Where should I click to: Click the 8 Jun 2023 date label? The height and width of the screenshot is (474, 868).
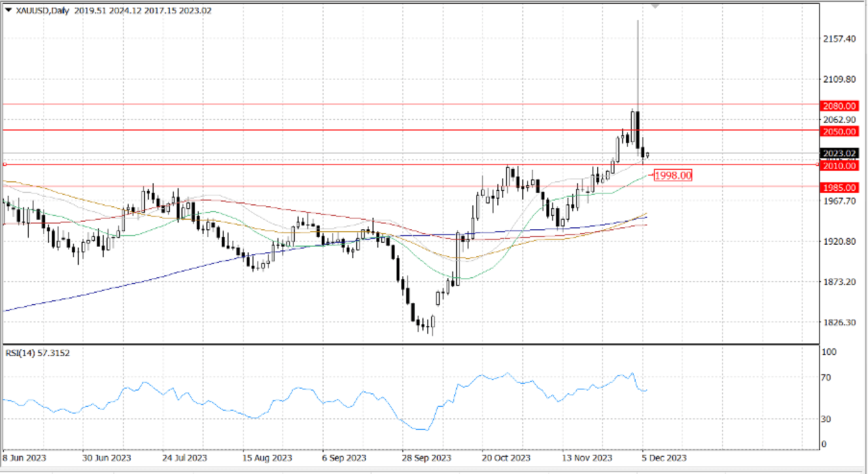coord(24,458)
